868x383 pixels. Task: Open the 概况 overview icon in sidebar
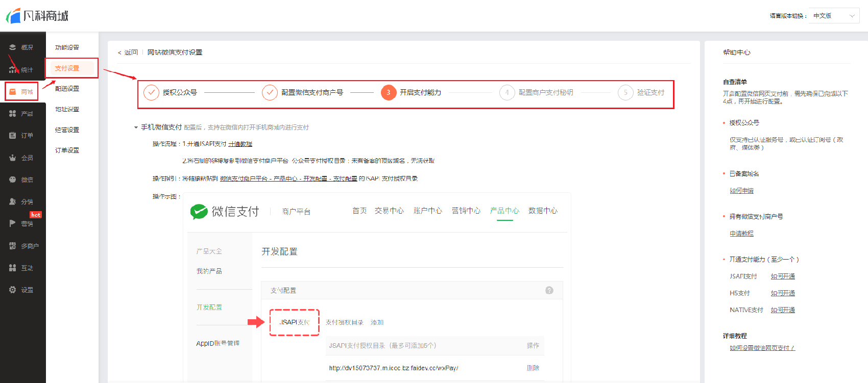pyautogui.click(x=12, y=47)
